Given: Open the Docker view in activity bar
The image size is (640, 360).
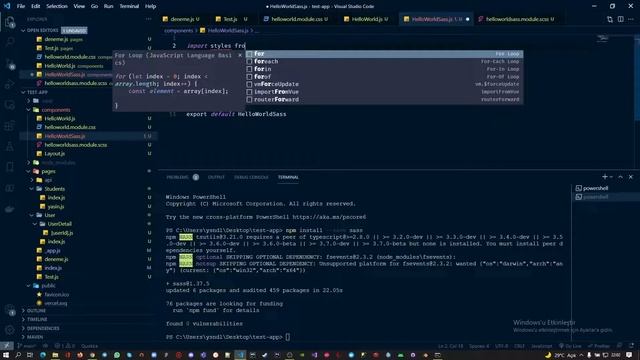Looking at the screenshot, I should (x=10, y=209).
